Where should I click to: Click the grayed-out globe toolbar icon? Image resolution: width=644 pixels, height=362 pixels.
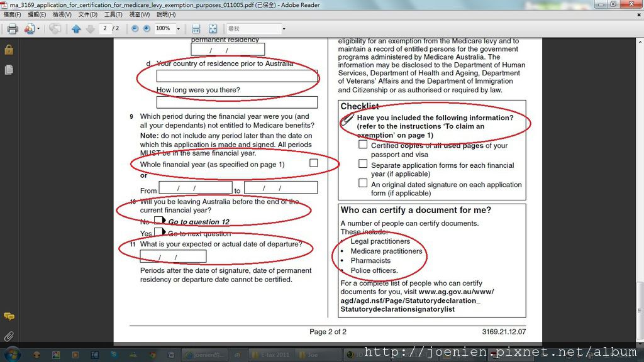(x=55, y=29)
